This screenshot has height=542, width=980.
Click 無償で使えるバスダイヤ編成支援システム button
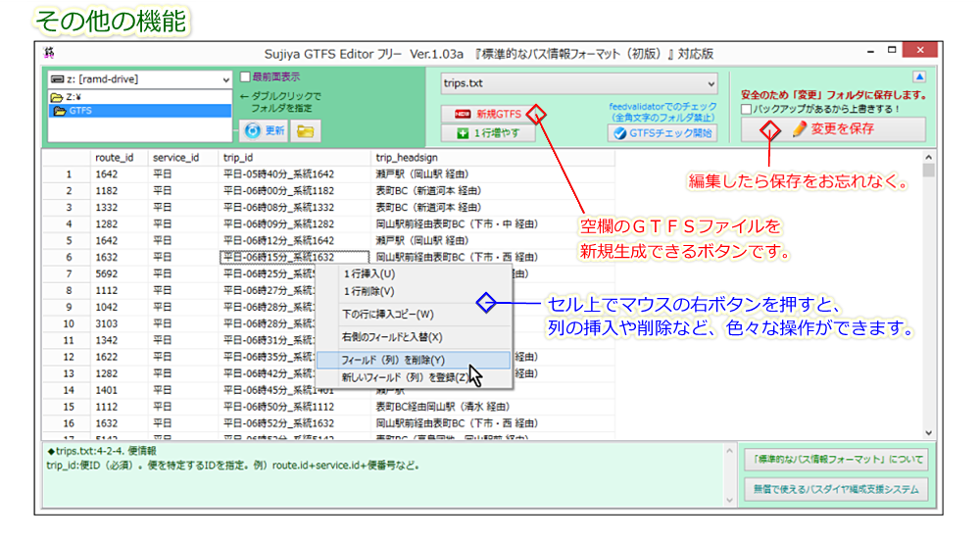(x=834, y=490)
